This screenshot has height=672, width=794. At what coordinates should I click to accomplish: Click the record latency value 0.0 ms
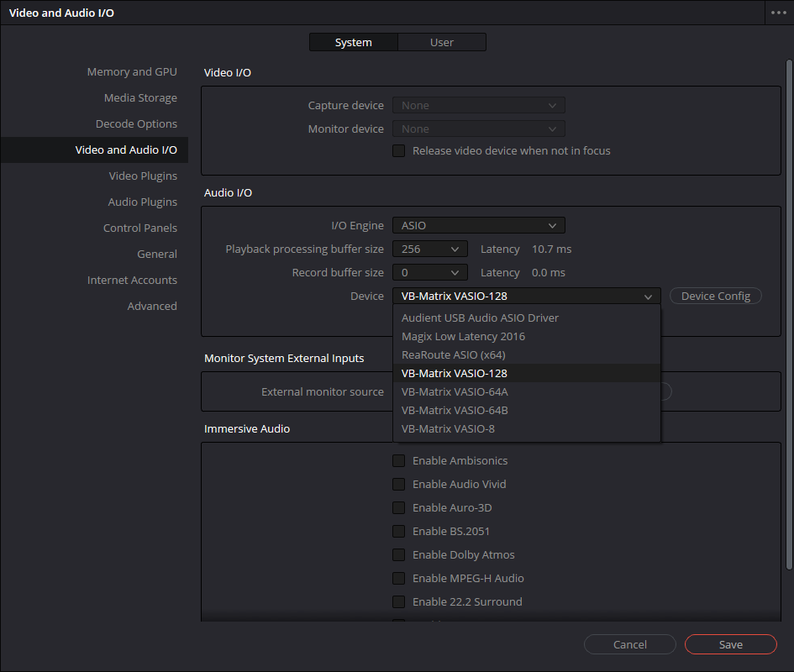[x=549, y=272]
